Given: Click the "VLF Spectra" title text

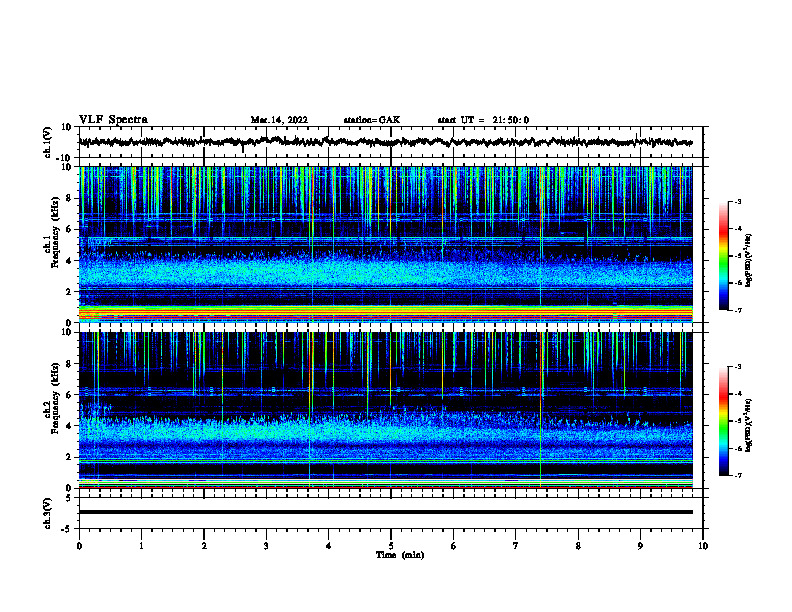Looking at the screenshot, I should 113,120.
